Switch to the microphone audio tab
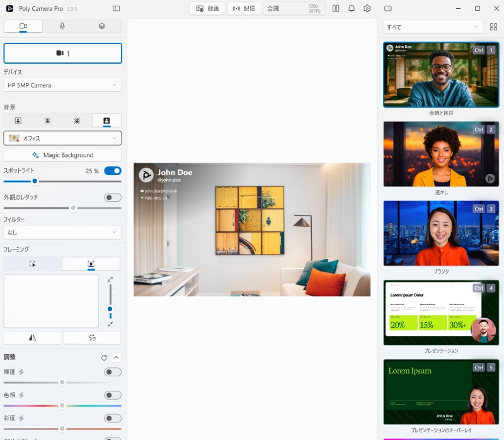Viewport: 504px width, 440px height. pos(62,26)
